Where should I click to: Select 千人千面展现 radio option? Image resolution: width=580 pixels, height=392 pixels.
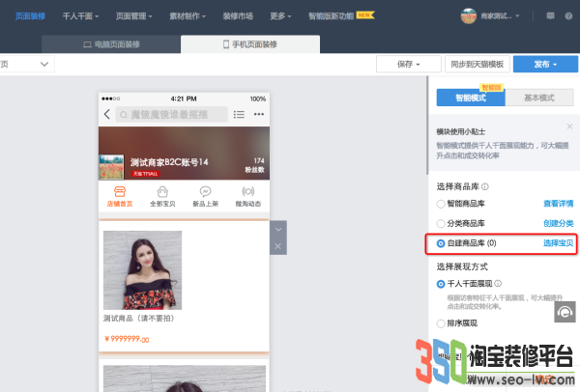[x=441, y=284]
